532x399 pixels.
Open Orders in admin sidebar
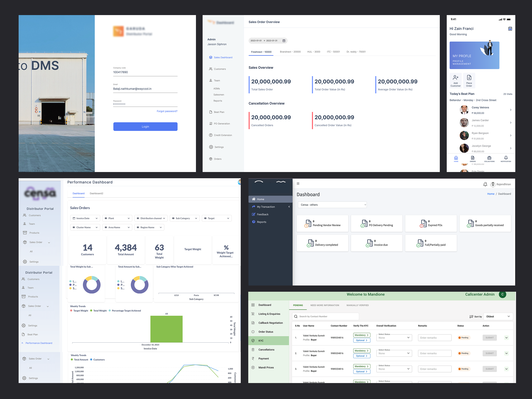pos(215,159)
